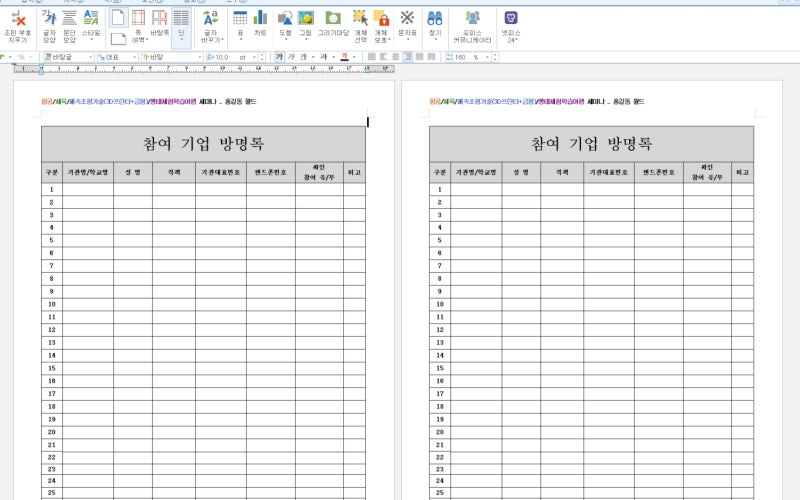Click the font color swatch button
Image resolution: width=800 pixels, height=500 pixels.
click(344, 57)
